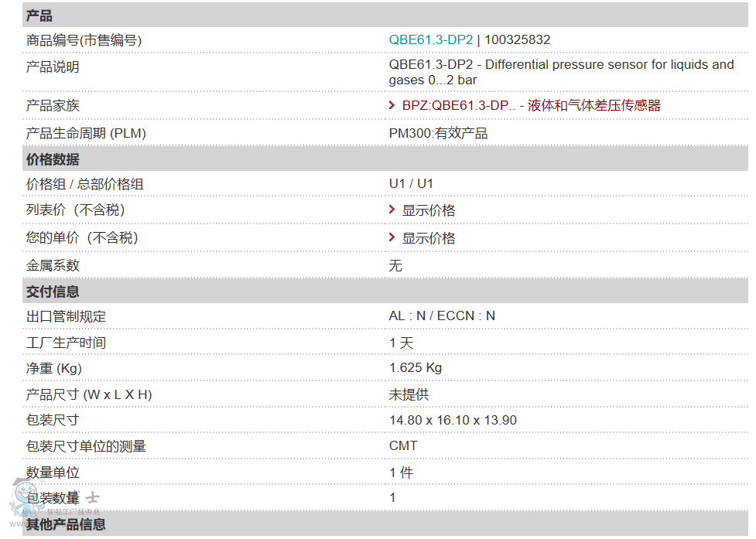756x539 pixels.
Task: Select the 产品 section header
Action: (39, 15)
